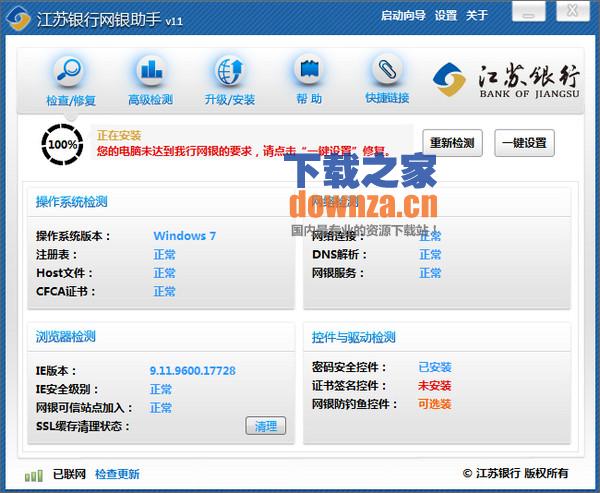Click the Windows 7 version value

[x=184, y=235]
